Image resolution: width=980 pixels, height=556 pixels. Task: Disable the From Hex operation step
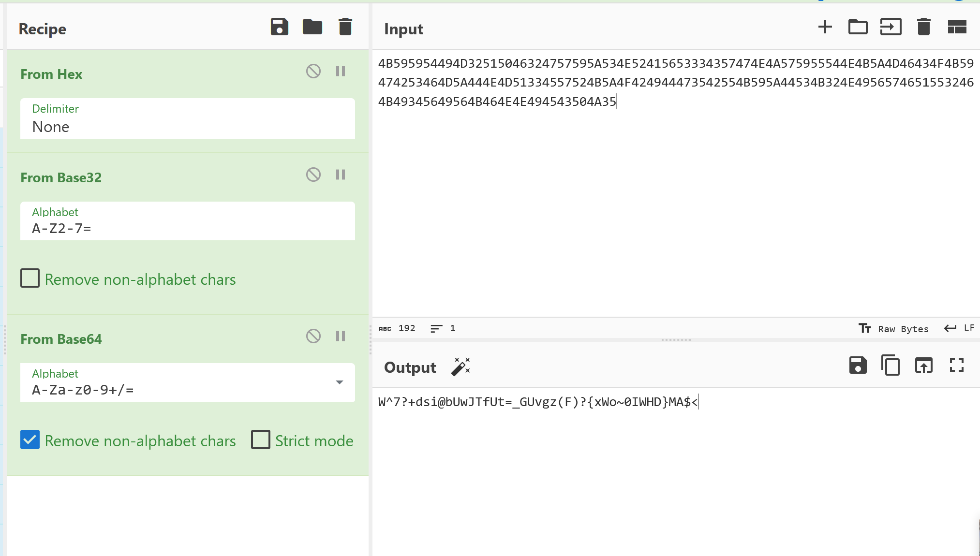pyautogui.click(x=313, y=71)
